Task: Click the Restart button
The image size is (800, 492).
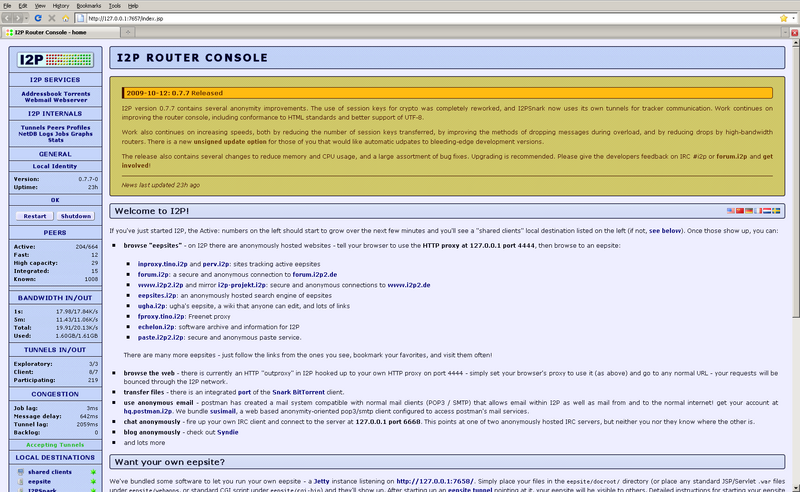Action: click(35, 216)
